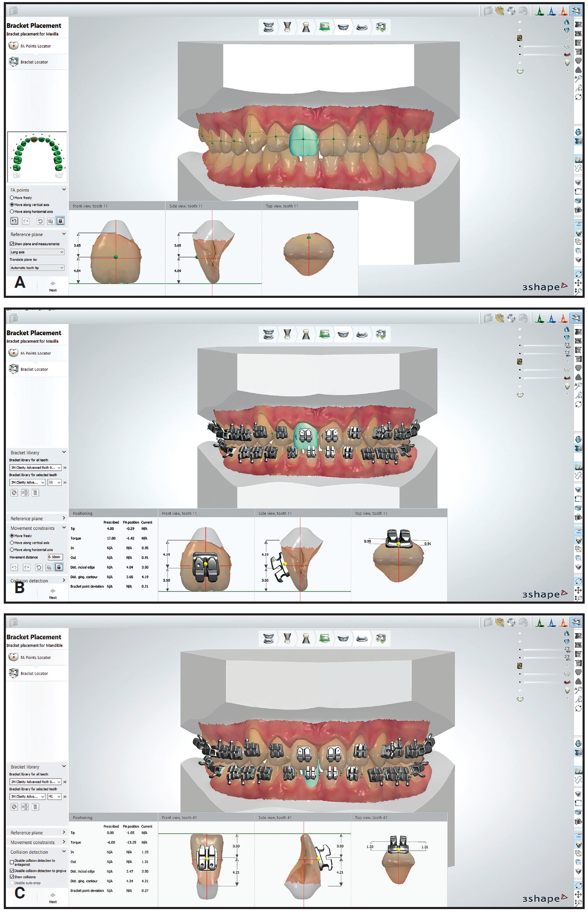The image size is (588, 912).
Task: Click reset icon in Movement constraints section
Action: (x=39, y=567)
